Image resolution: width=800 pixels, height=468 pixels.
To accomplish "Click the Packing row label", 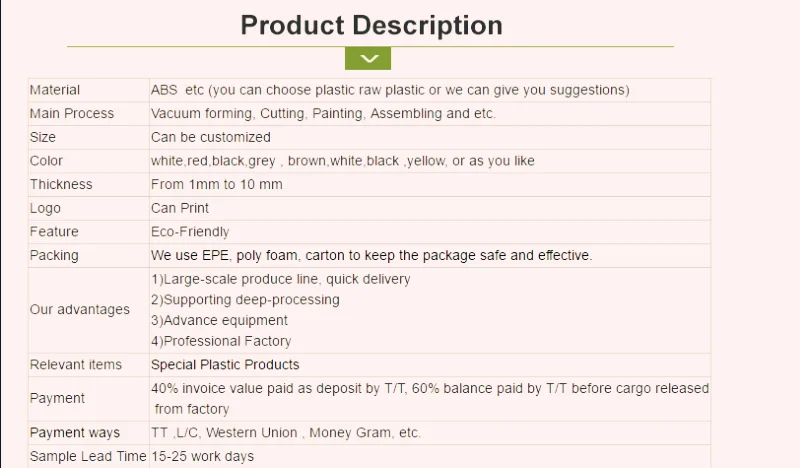I will (54, 256).
